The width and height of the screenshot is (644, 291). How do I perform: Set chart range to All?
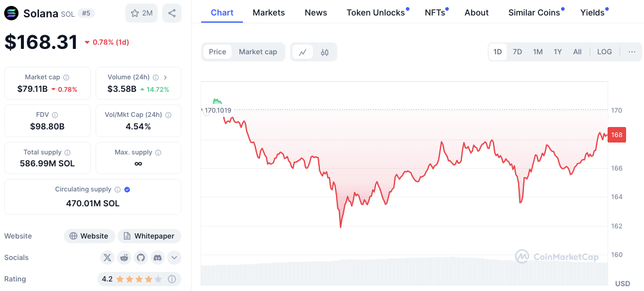pyautogui.click(x=577, y=52)
